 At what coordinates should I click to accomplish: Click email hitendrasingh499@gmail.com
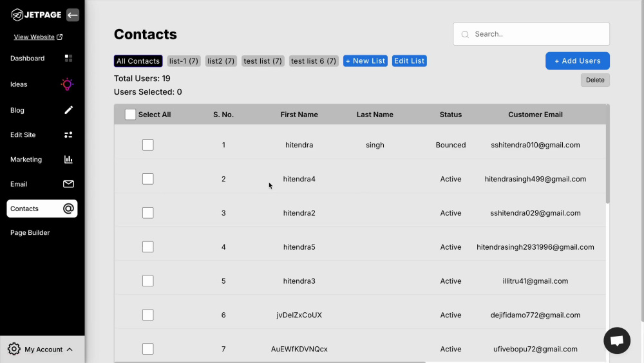535,179
